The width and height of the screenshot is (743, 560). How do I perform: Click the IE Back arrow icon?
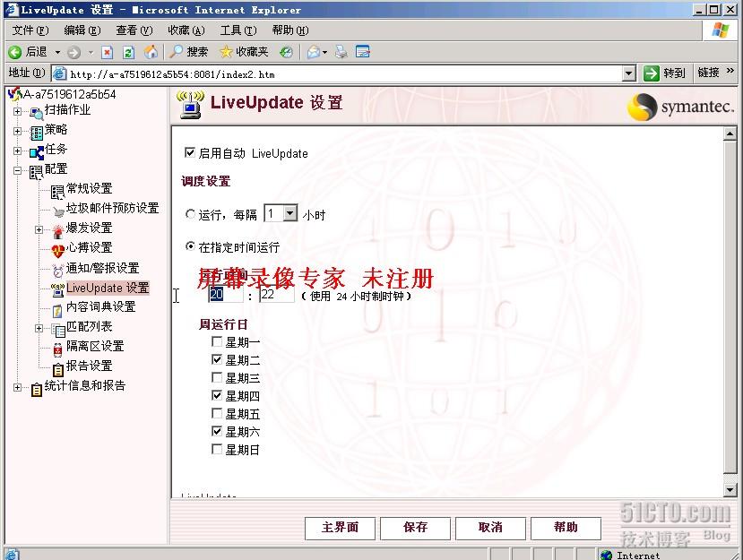point(14,52)
